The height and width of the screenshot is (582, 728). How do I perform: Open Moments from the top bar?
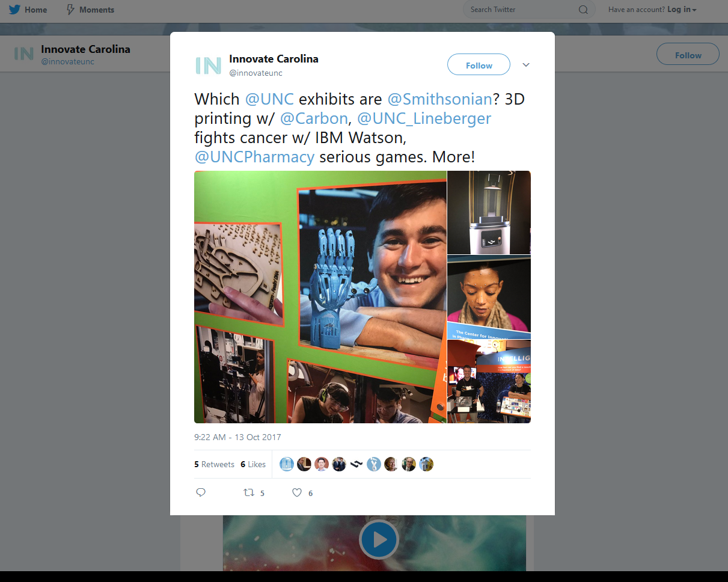coord(90,10)
